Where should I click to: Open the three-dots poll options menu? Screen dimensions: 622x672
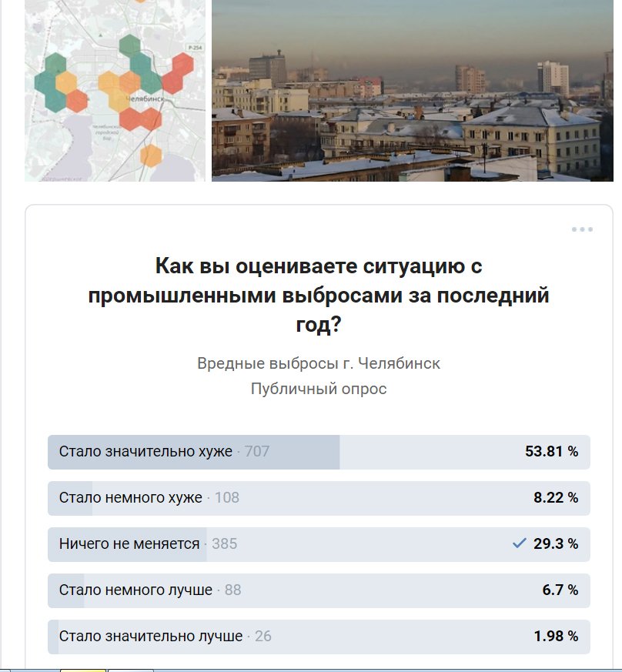[x=582, y=229]
